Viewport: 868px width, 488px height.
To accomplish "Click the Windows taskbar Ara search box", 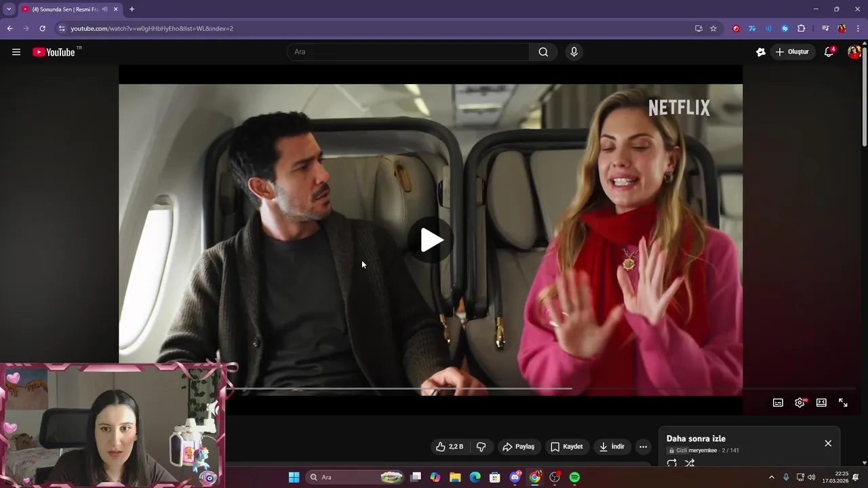I will (356, 477).
